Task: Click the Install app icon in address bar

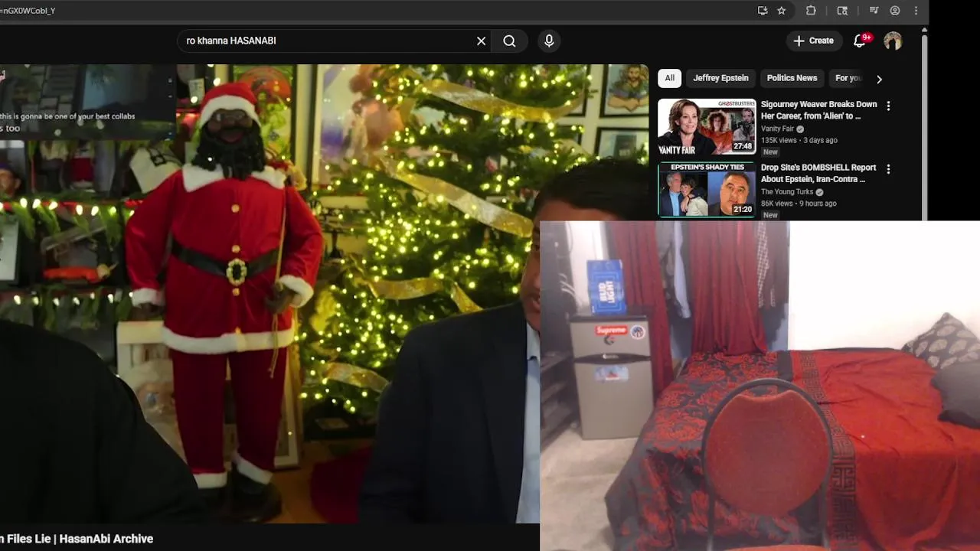Action: tap(763, 11)
